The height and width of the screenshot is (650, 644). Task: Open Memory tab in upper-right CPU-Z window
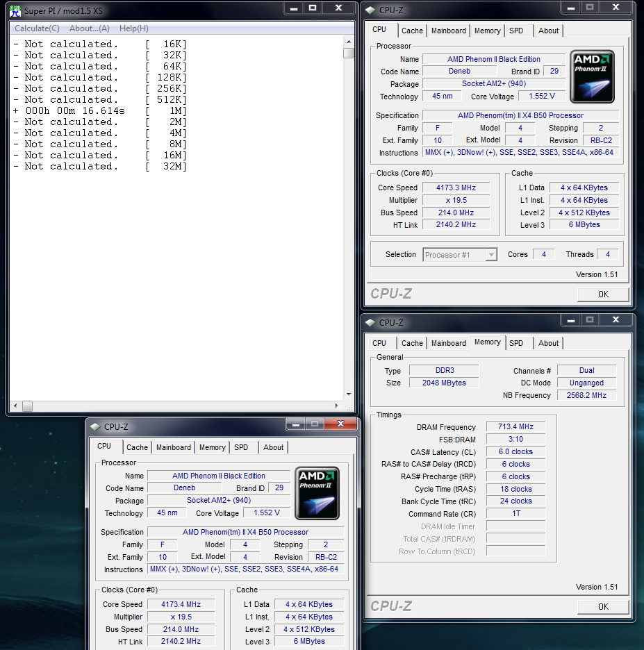pyautogui.click(x=487, y=31)
